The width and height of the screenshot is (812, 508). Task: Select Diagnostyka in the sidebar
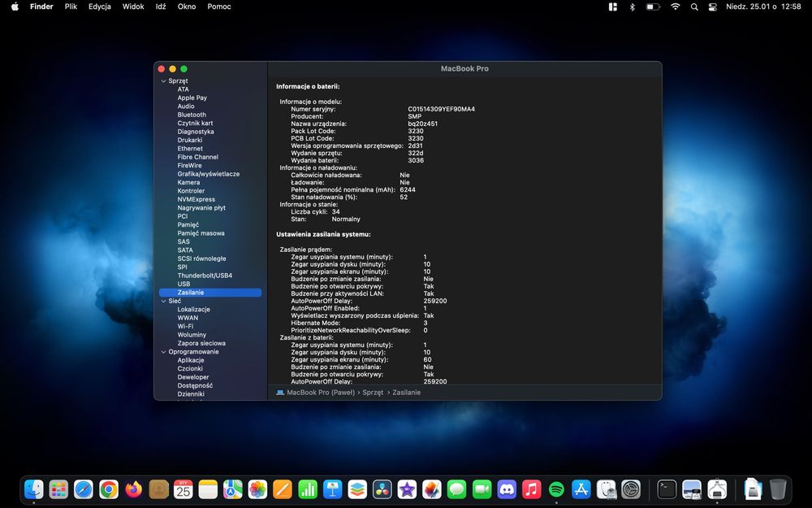pos(196,131)
